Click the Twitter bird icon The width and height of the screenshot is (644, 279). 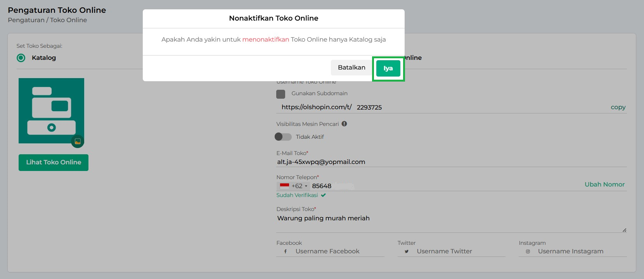[x=407, y=252]
